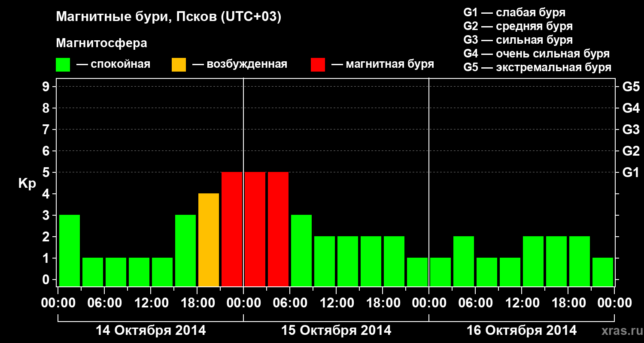Click the 'Магнитосфера' heading
Image resolution: width=644 pixels, height=343 pixels.
[x=101, y=43]
